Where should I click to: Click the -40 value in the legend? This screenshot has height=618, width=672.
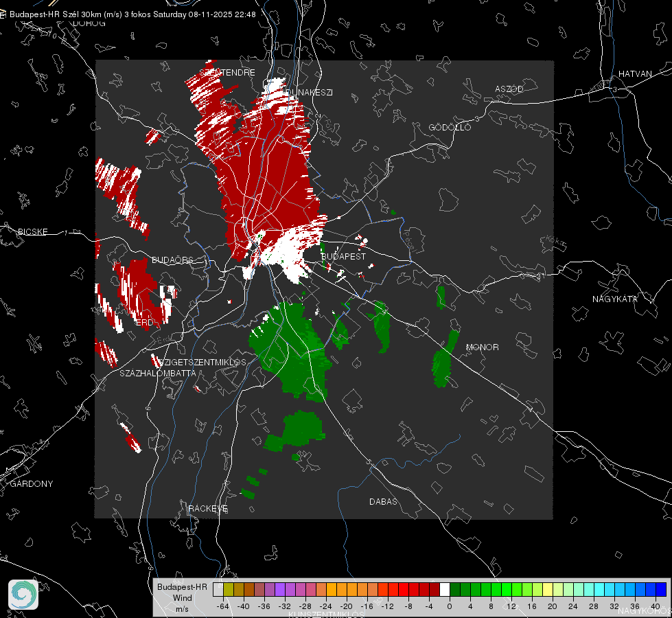(x=243, y=606)
